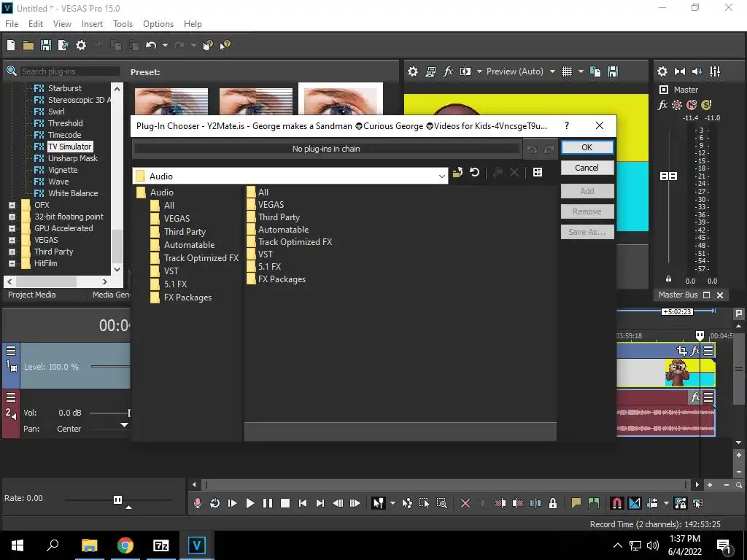Open Master Bus properties gear icon
Image resolution: width=747 pixels, height=560 pixels.
click(x=662, y=71)
